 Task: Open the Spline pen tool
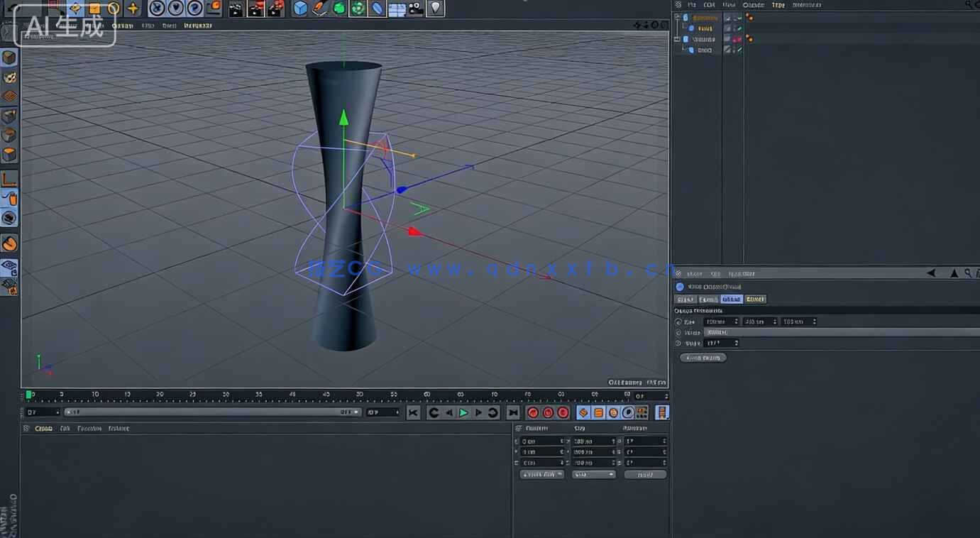tap(319, 9)
